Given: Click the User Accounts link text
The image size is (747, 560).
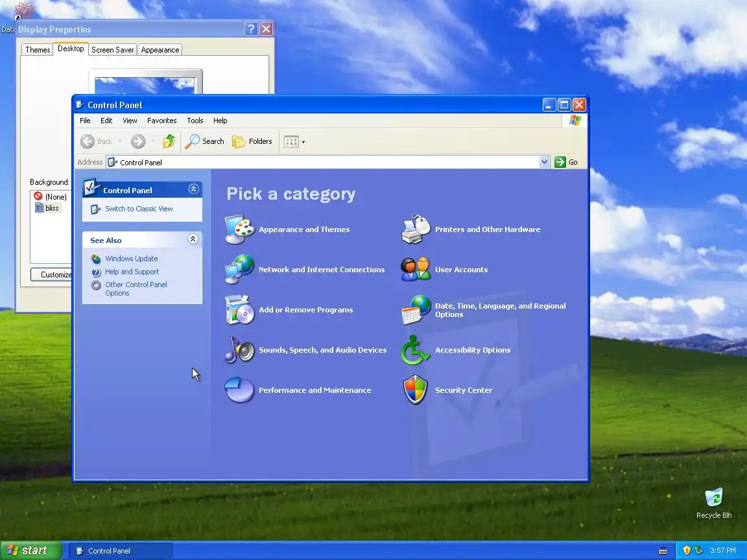Looking at the screenshot, I should coord(461,270).
